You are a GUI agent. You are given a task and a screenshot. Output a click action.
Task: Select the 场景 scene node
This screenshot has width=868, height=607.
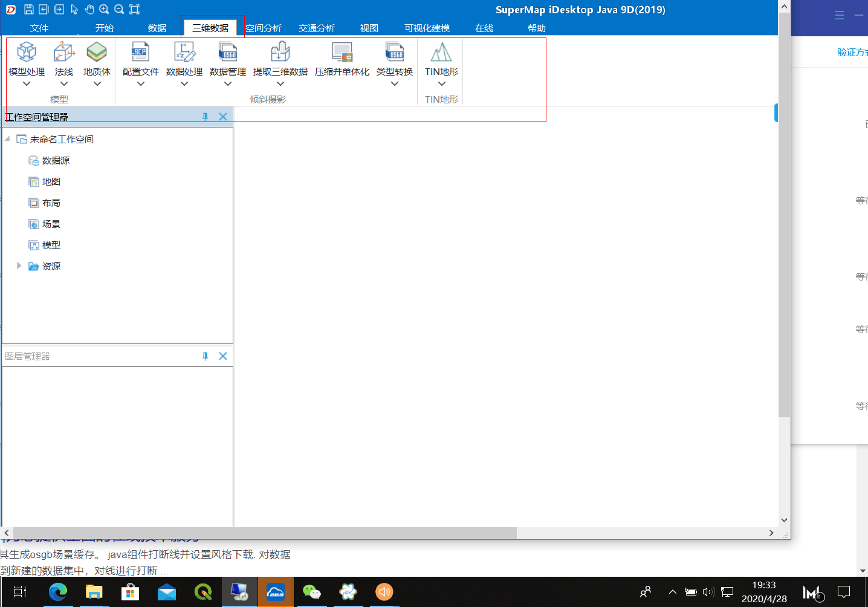coord(51,224)
